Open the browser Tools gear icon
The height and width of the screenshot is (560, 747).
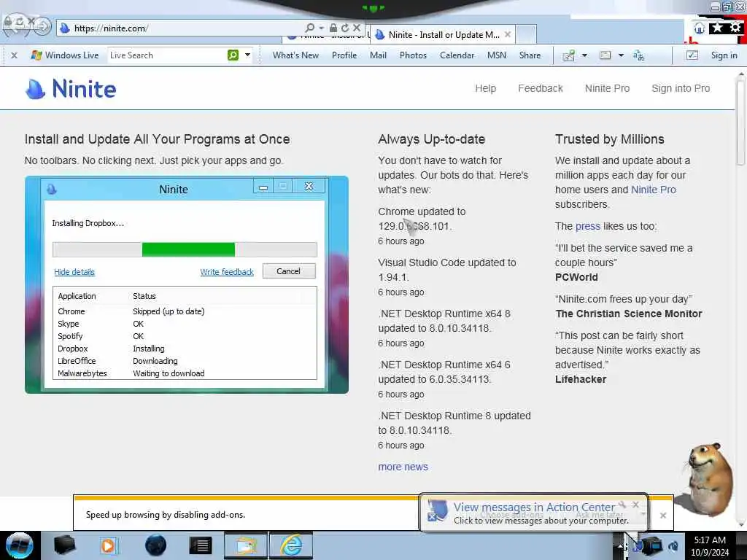pos(735,28)
